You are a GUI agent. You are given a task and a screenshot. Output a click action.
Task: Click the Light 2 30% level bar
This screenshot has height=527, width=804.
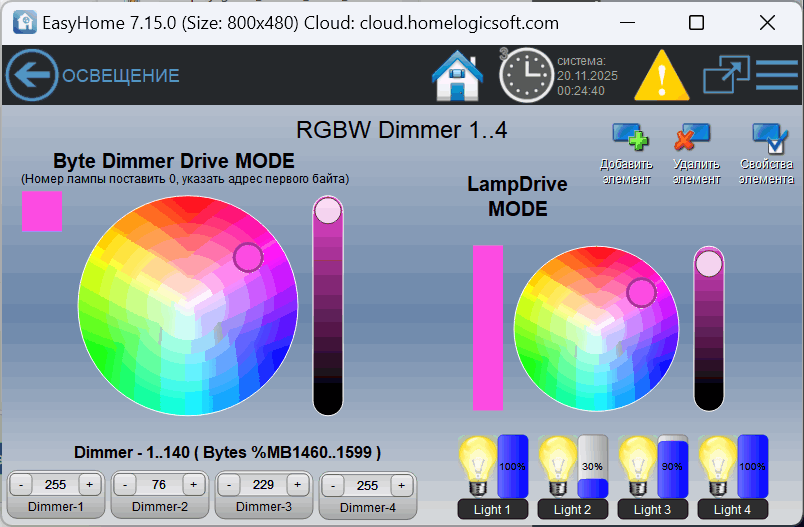593,466
